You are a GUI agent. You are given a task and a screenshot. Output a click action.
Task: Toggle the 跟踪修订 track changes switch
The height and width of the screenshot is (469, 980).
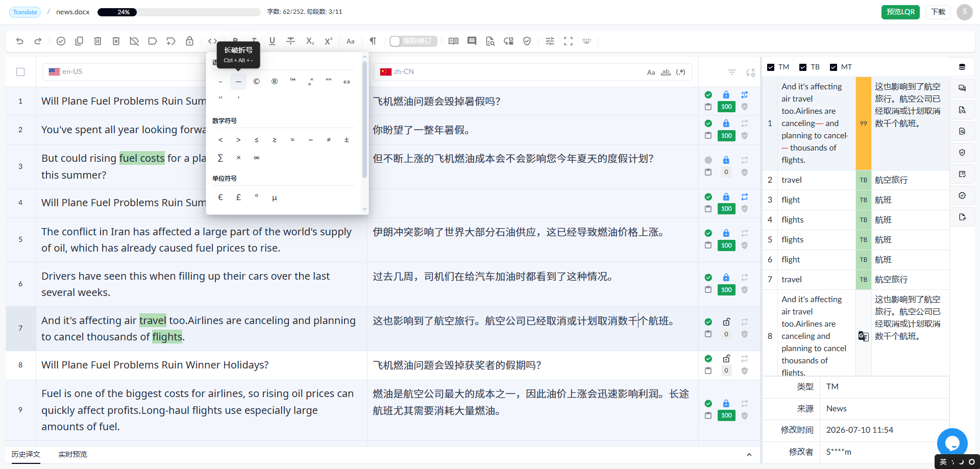(413, 41)
